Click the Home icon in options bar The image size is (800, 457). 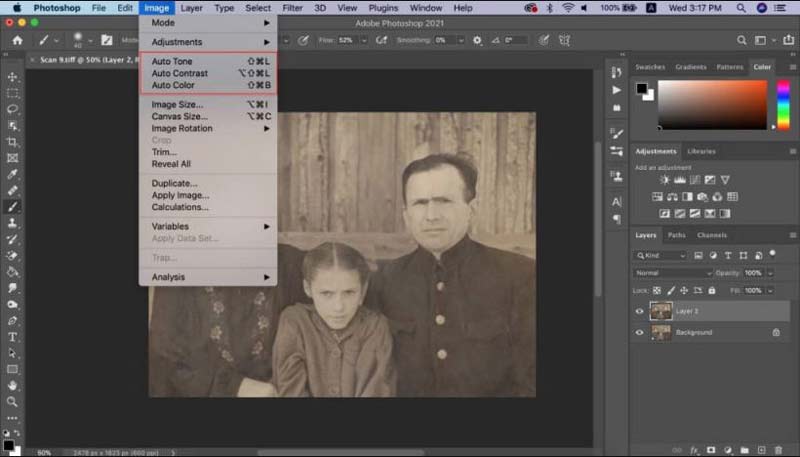17,40
